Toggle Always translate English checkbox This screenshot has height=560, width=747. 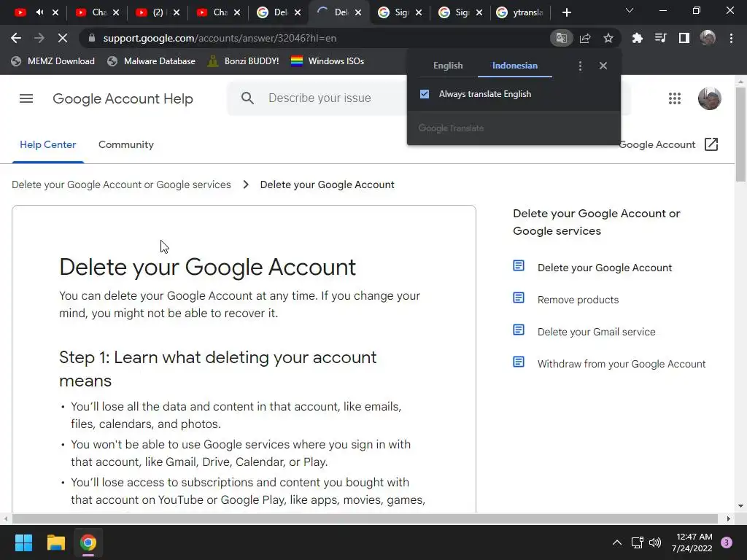point(425,94)
